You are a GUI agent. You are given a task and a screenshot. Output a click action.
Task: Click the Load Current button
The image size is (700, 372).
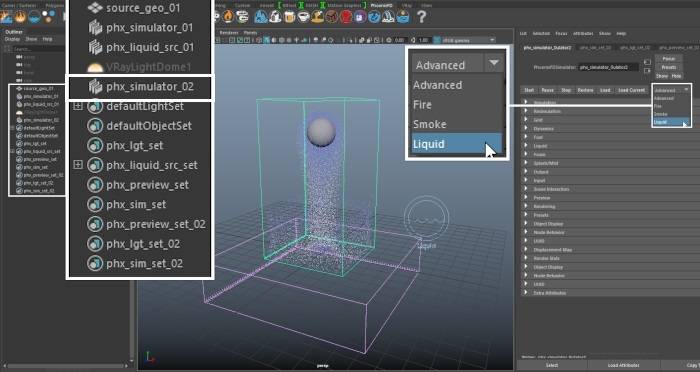pos(631,90)
